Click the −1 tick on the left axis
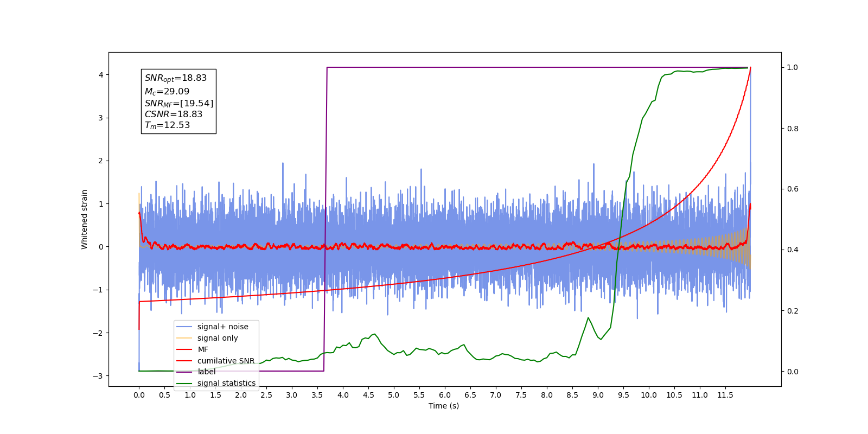This screenshot has height=434, width=868. point(99,290)
